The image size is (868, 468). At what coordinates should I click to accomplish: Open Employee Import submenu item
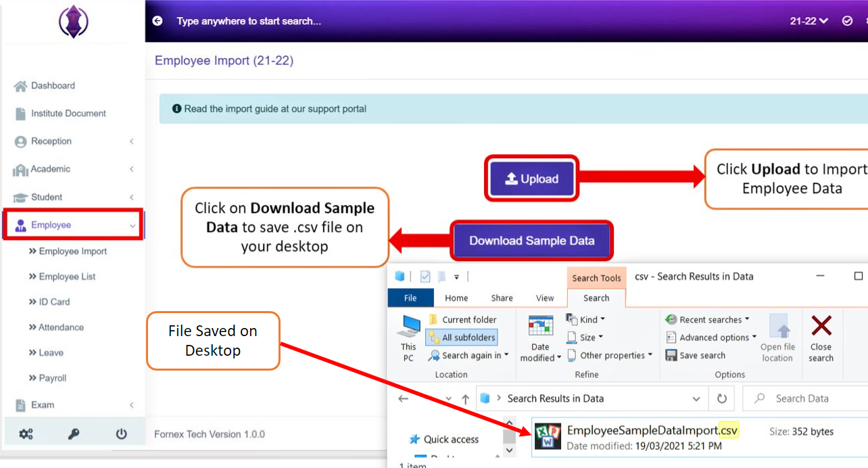click(x=68, y=252)
